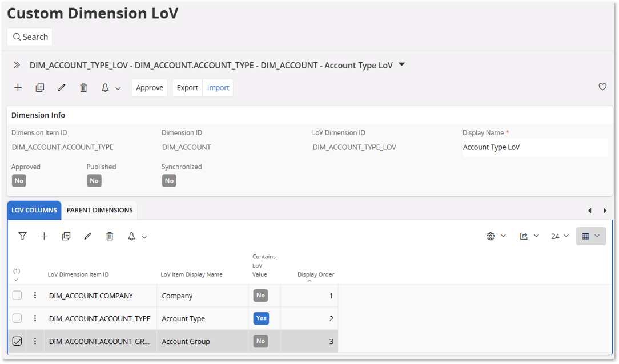Viewport: 619px width, 364px height.
Task: Click the Display Order value 1
Action: pyautogui.click(x=331, y=296)
